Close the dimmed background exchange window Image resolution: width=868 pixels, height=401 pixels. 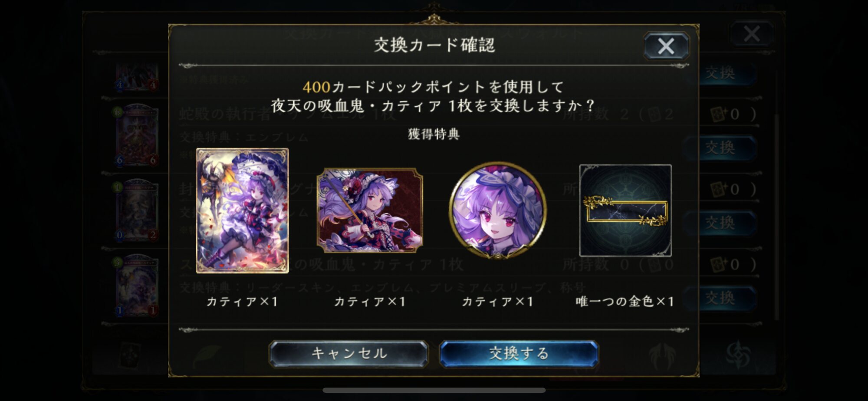pyautogui.click(x=752, y=33)
